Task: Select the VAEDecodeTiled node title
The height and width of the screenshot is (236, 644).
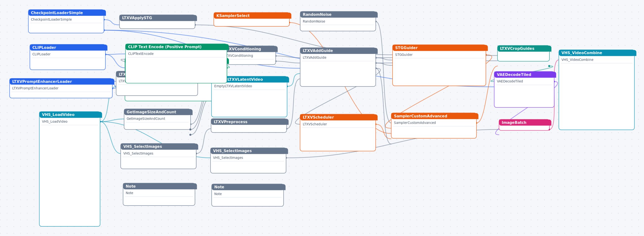Action: pyautogui.click(x=514, y=74)
